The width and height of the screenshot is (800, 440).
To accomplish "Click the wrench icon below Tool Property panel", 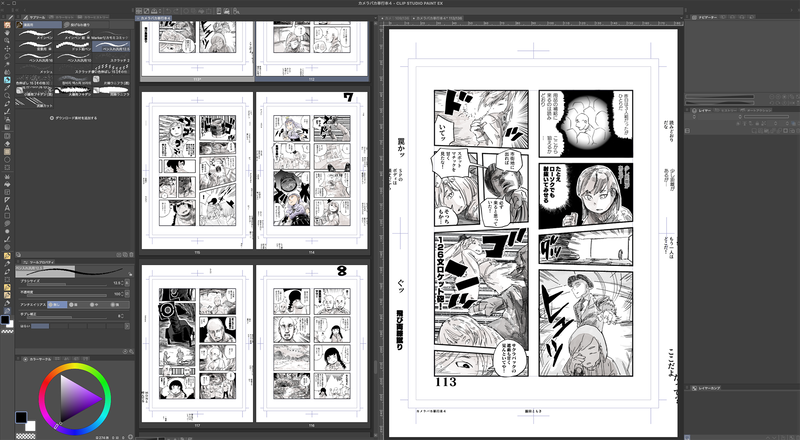I will 131,351.
